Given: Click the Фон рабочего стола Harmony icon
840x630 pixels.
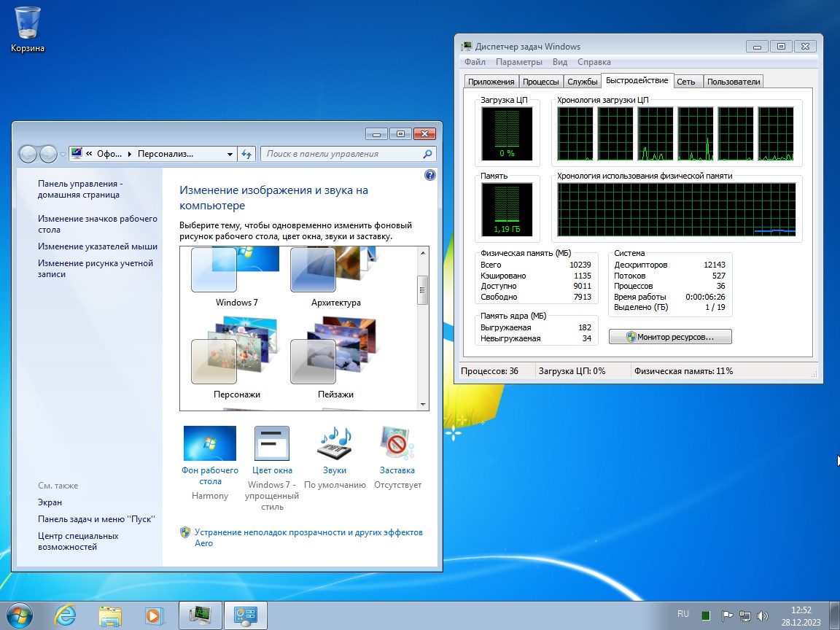Looking at the screenshot, I should [x=210, y=444].
